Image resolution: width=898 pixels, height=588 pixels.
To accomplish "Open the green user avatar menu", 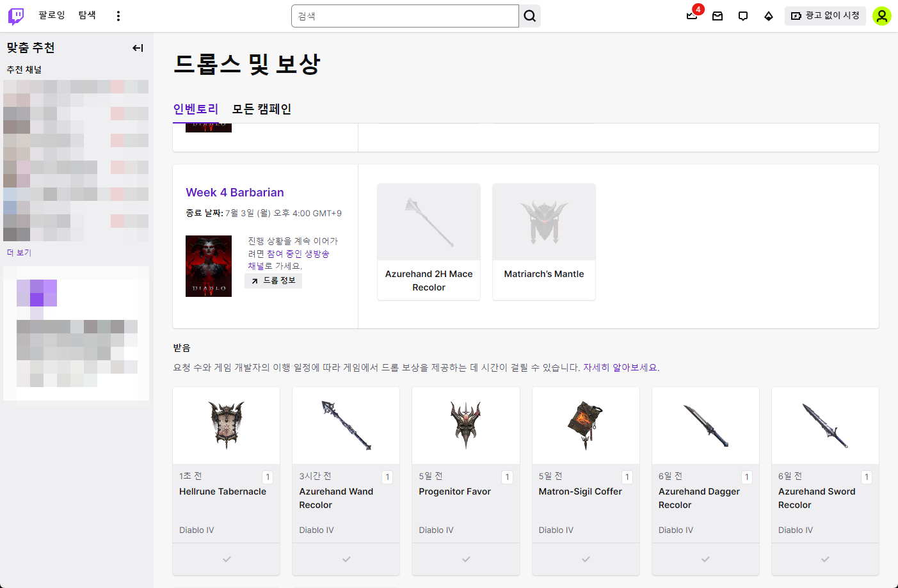I will [x=882, y=16].
